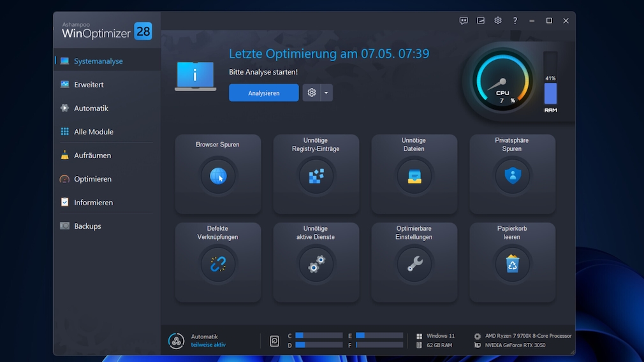Image resolution: width=644 pixels, height=362 pixels.
Task: Click the Automatik status icon in footer
Action: coord(176,341)
